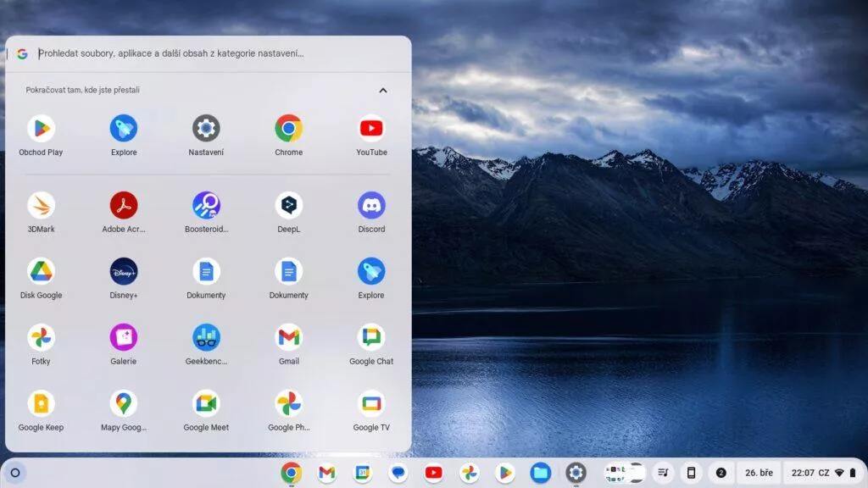Click the CZ keyboard layout indicator
Screen dimensions: 868x488
824,473
